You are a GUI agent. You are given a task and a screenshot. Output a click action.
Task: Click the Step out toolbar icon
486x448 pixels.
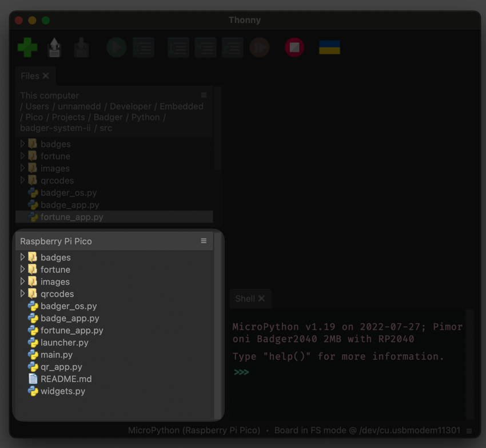[x=233, y=47]
